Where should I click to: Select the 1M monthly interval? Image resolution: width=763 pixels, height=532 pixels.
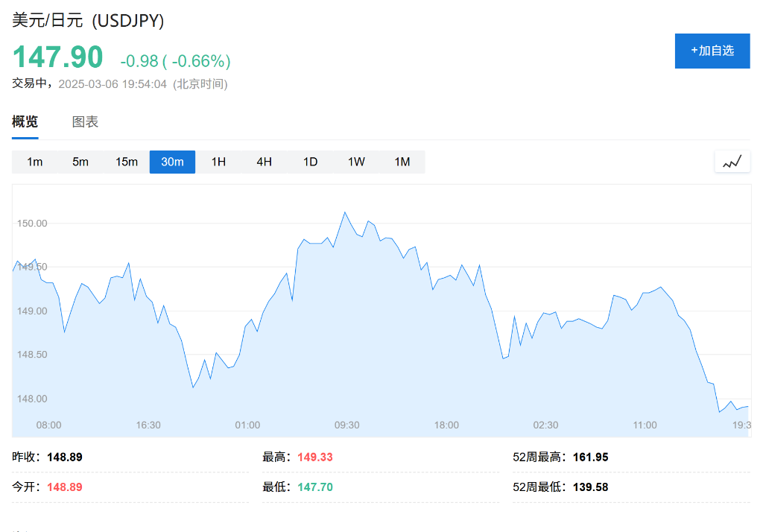402,162
